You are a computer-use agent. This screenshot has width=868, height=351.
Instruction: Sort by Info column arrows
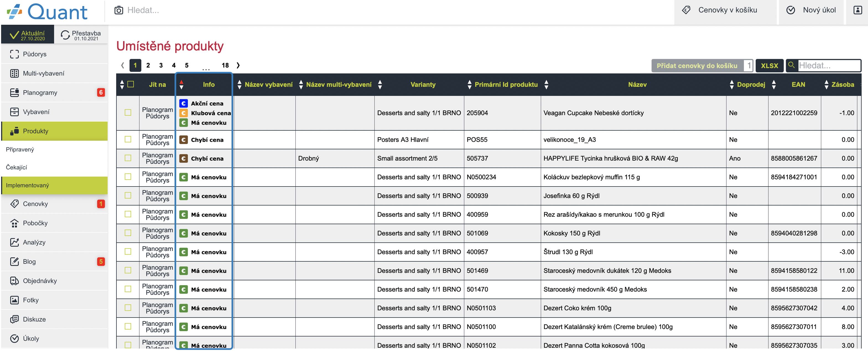(x=181, y=85)
